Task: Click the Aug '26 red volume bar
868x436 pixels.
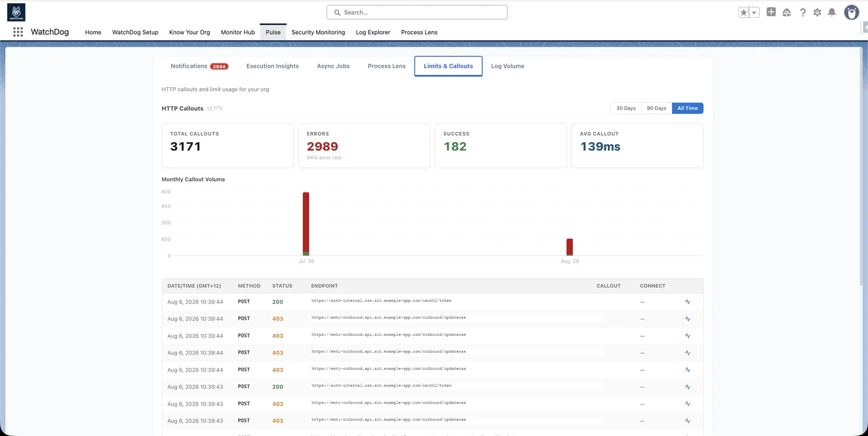Action: tap(570, 246)
